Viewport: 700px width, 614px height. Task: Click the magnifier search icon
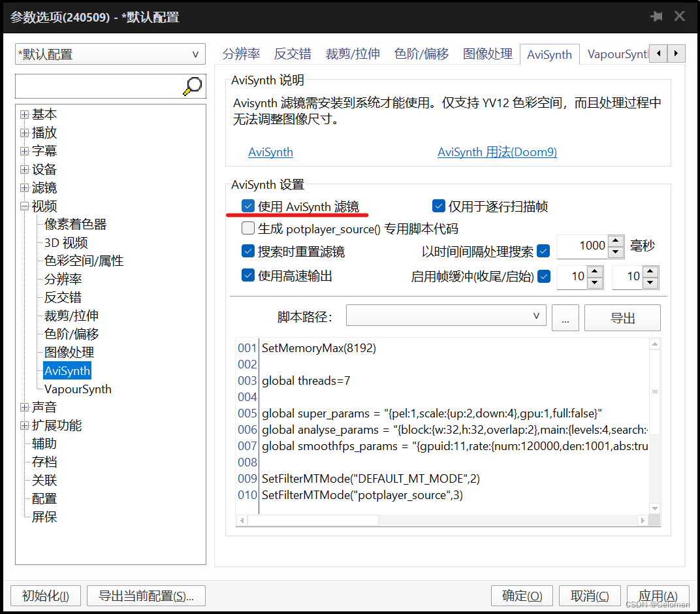193,86
